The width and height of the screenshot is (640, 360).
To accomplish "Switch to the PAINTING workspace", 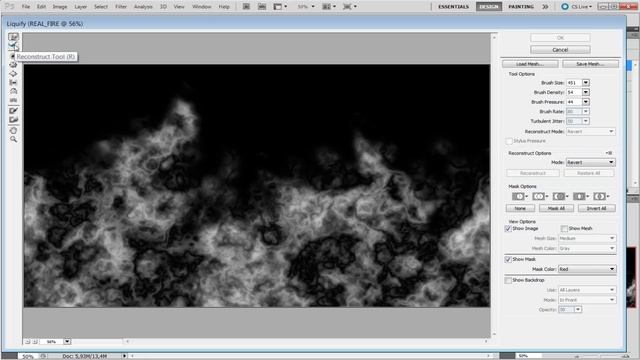I will pos(521,7).
